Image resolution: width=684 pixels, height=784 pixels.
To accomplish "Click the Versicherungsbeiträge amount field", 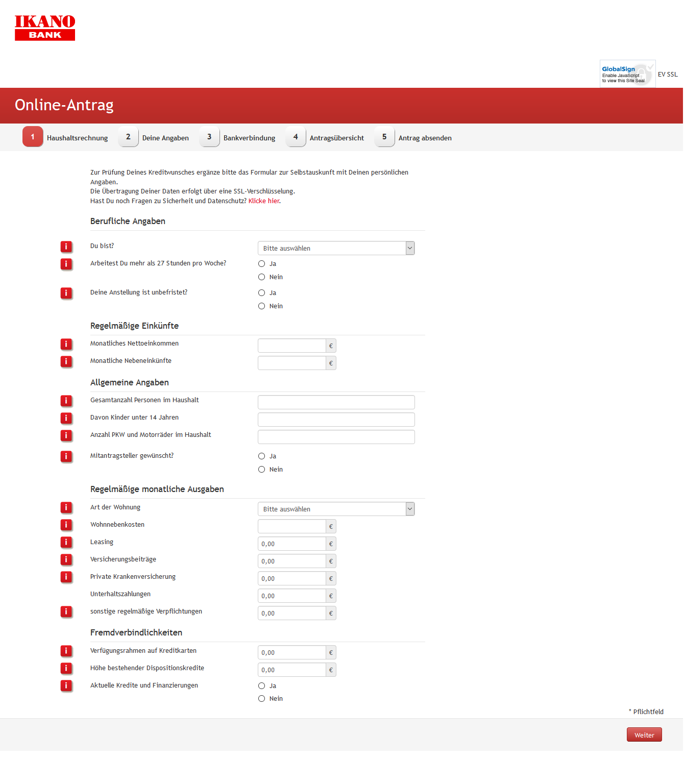I will (x=292, y=561).
